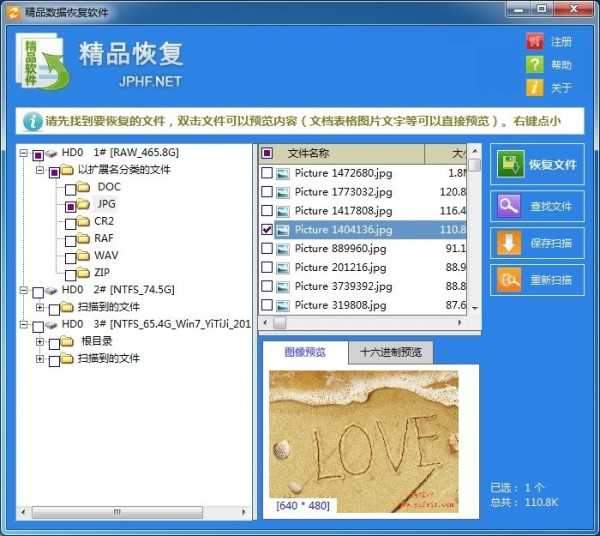
Task: Click the 恢复文件 recover files button
Action: click(537, 164)
